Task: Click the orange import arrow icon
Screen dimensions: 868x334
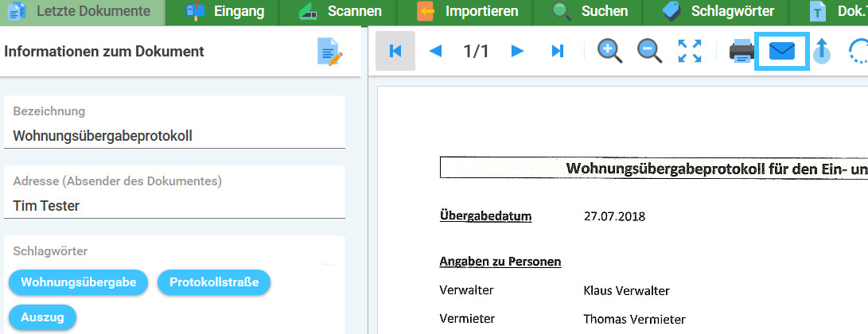Action: coord(425,12)
